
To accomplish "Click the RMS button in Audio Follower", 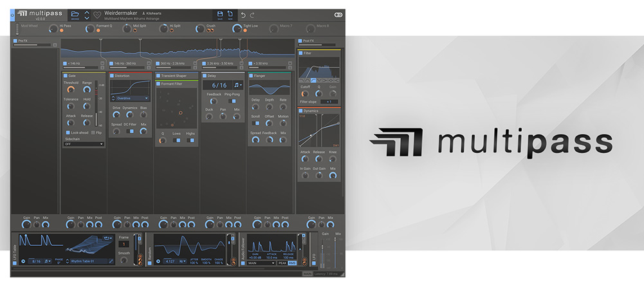I will [x=293, y=263].
